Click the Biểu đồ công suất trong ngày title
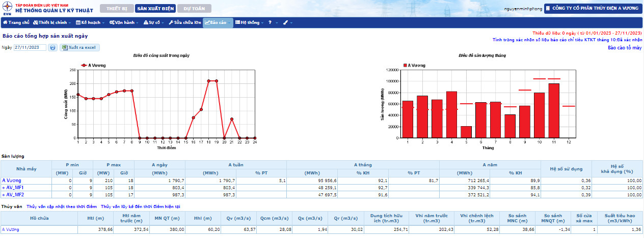Screen dimensions: 644x238 click(162, 55)
